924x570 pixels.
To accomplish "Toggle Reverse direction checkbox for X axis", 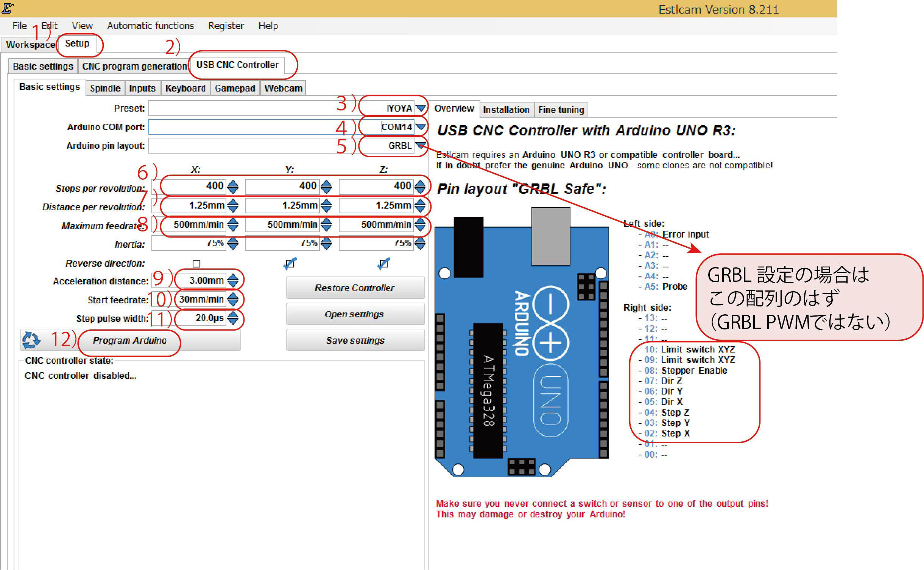I will (x=196, y=263).
